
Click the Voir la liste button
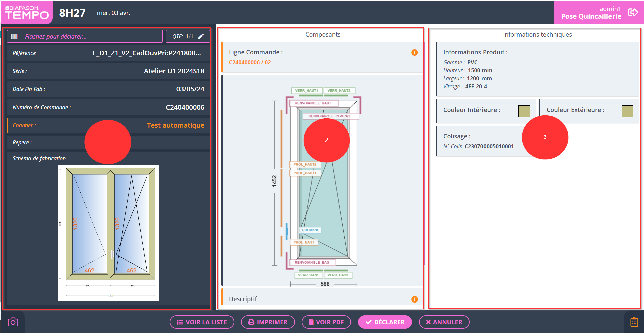(202, 322)
